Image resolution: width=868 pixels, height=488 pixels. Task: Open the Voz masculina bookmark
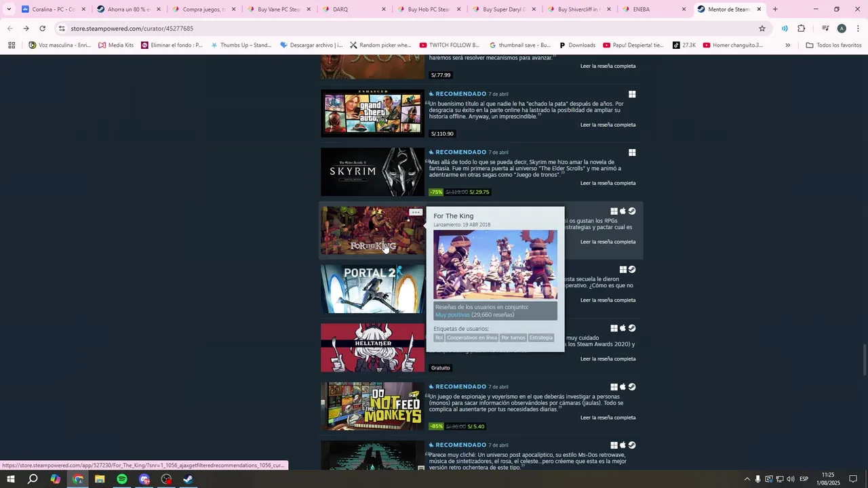(x=60, y=45)
